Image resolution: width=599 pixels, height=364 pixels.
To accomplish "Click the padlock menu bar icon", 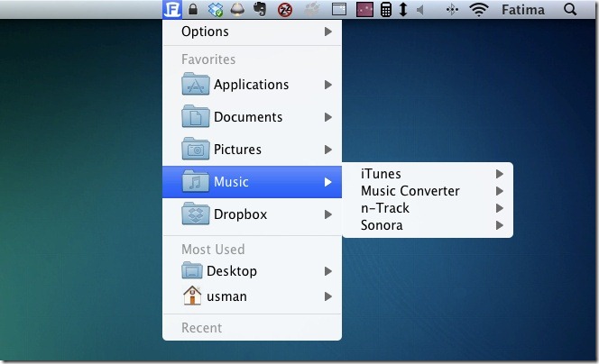I will click(x=193, y=9).
